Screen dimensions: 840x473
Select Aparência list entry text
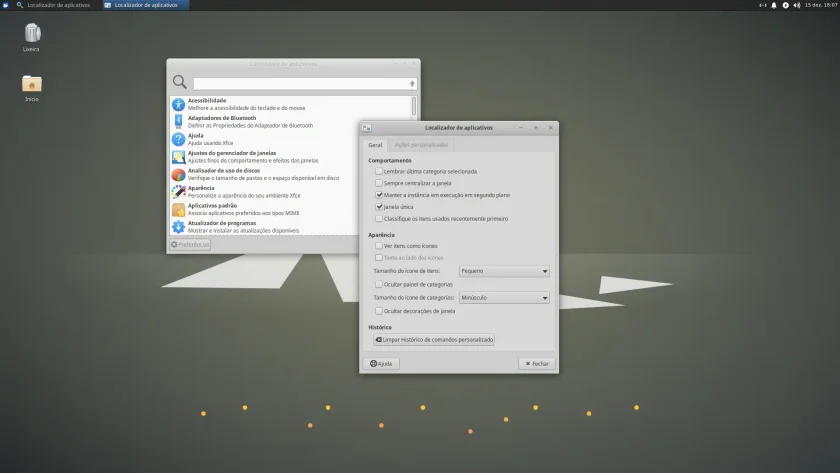[201, 188]
